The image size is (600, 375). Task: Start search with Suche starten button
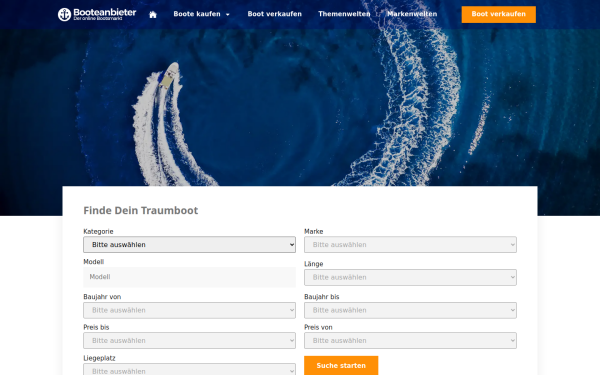pos(341,365)
